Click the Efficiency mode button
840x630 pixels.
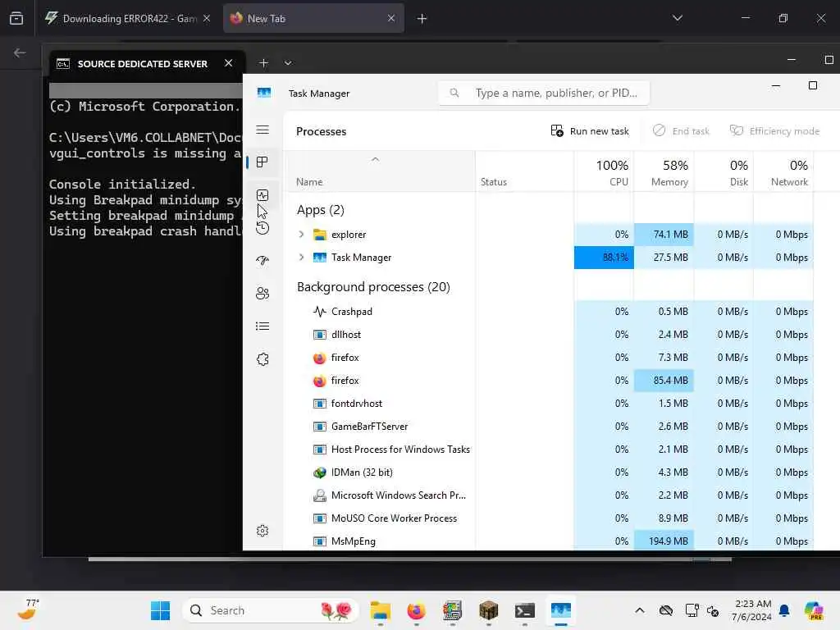pyautogui.click(x=774, y=131)
